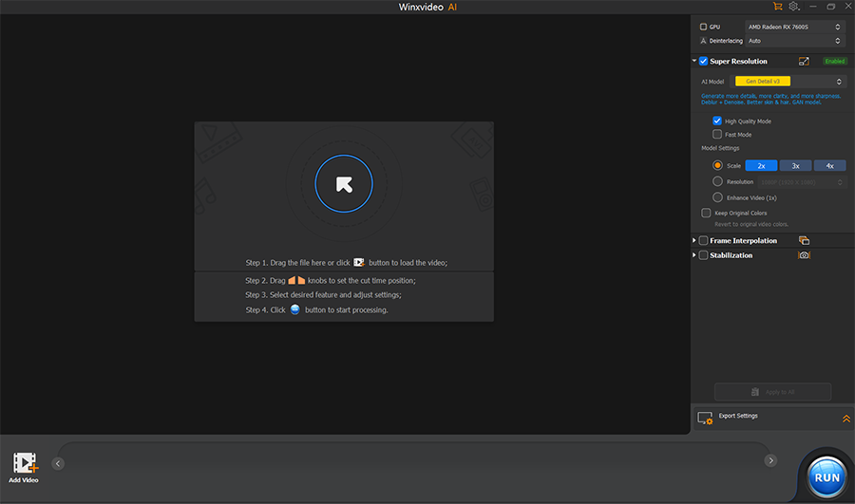Viewport: 855px width, 504px height.
Task: Select the Scale radio button
Action: (717, 165)
